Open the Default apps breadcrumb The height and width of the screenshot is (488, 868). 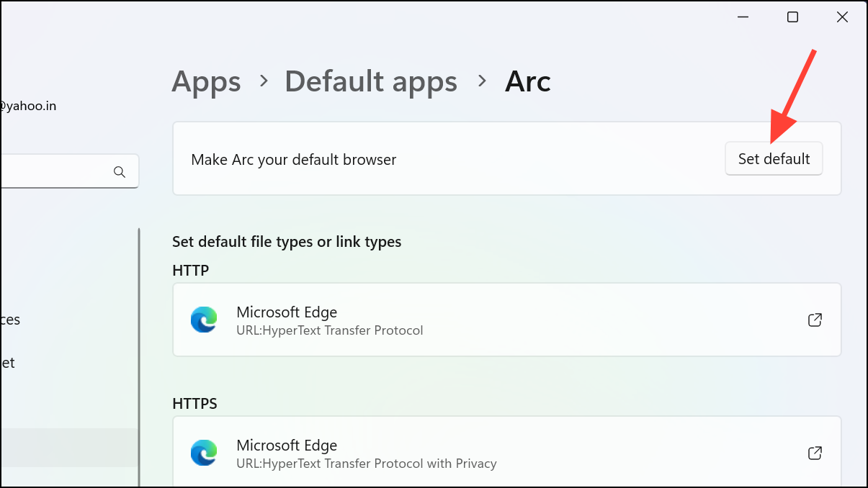371,81
